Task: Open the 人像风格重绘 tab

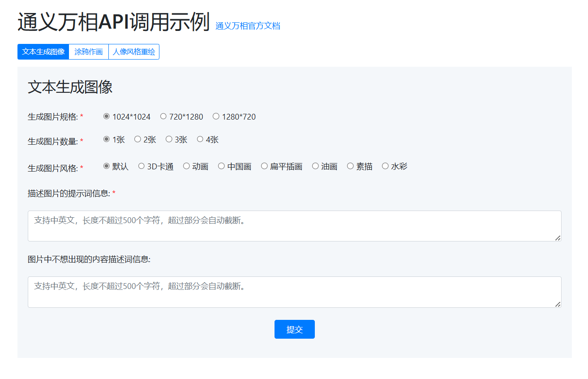Action: pos(134,52)
